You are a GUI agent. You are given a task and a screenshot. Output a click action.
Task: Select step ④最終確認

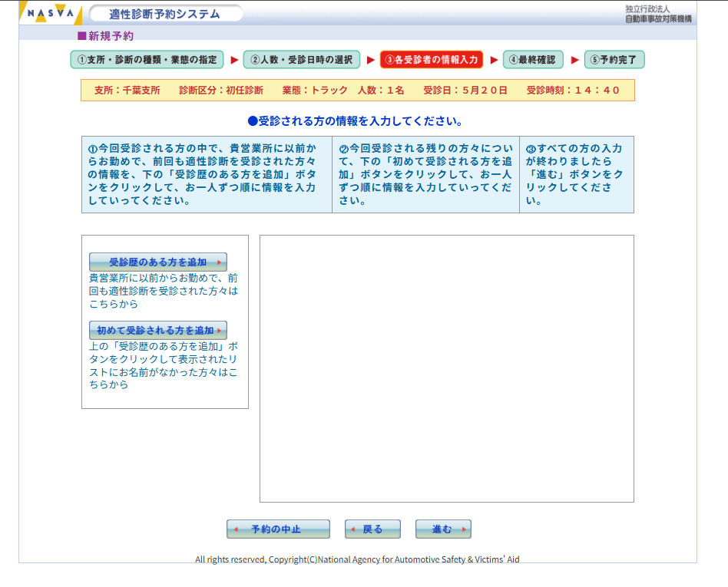pyautogui.click(x=532, y=59)
